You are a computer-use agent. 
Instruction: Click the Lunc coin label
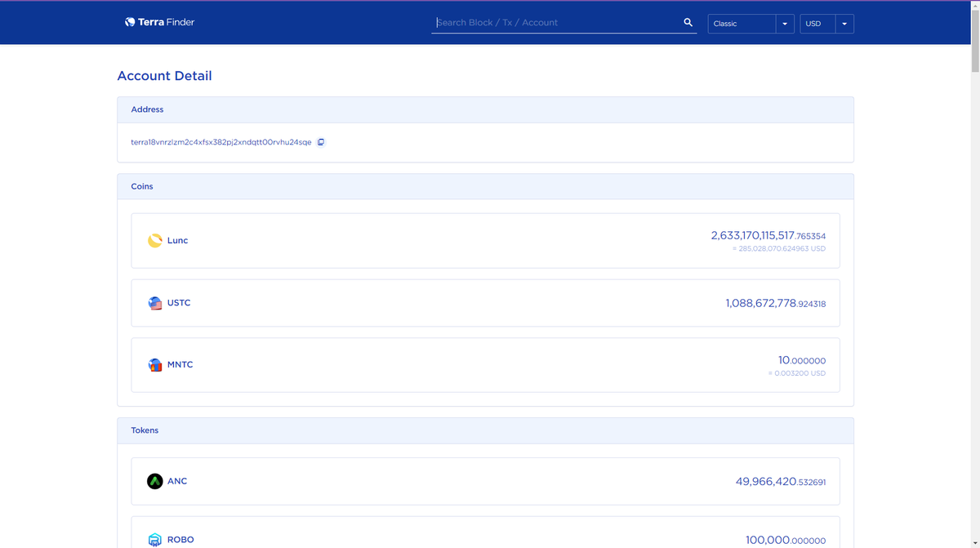[177, 241]
